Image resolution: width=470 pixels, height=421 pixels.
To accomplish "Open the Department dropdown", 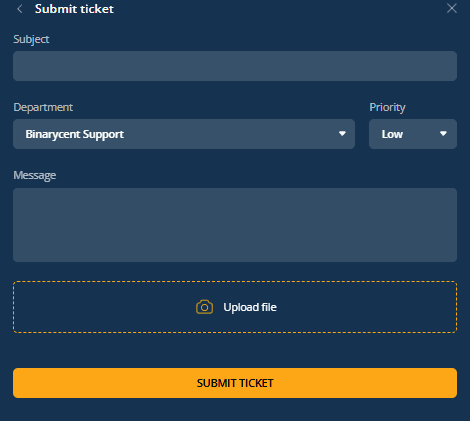I will (184, 134).
